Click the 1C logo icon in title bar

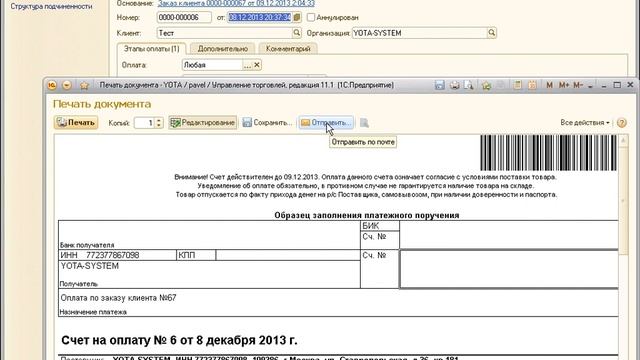pos(52,85)
